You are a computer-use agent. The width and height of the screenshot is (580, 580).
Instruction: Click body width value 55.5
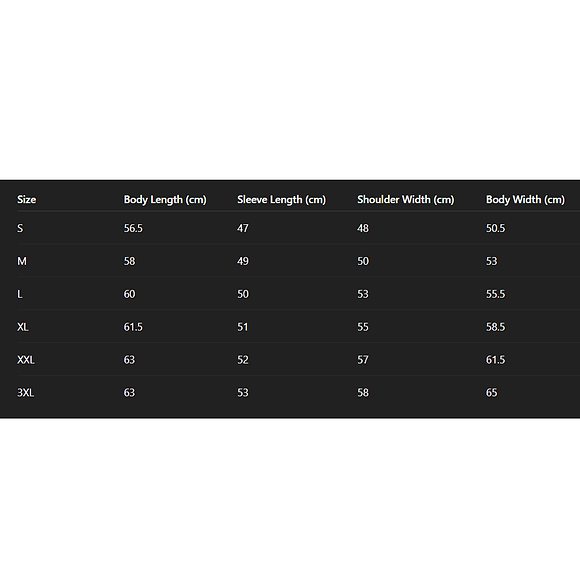(495, 294)
